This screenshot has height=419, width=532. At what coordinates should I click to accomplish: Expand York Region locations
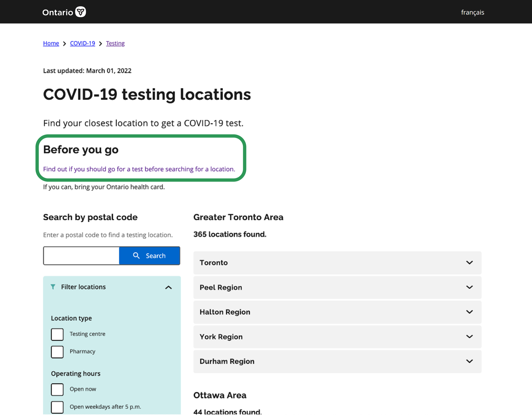click(337, 337)
